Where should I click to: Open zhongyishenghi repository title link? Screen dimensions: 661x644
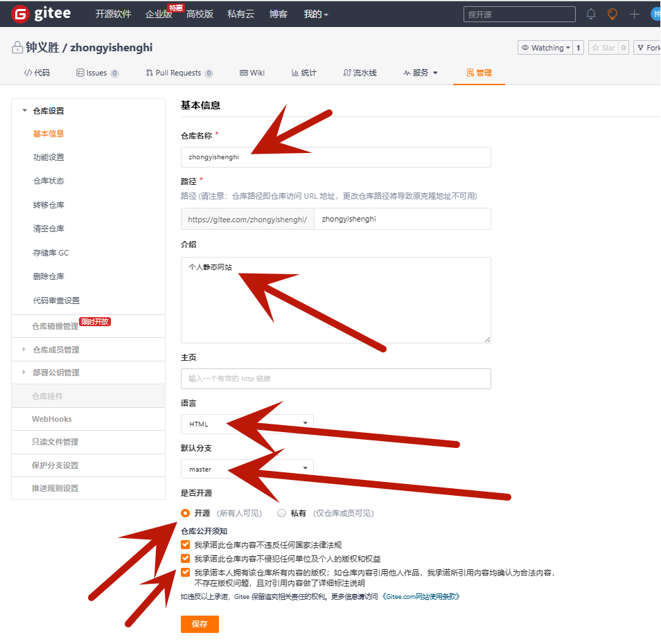point(112,47)
